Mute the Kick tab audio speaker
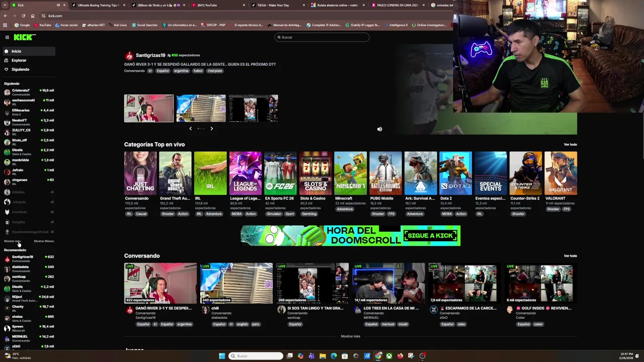Image resolution: width=644 pixels, height=362 pixels. click(x=58, y=5)
